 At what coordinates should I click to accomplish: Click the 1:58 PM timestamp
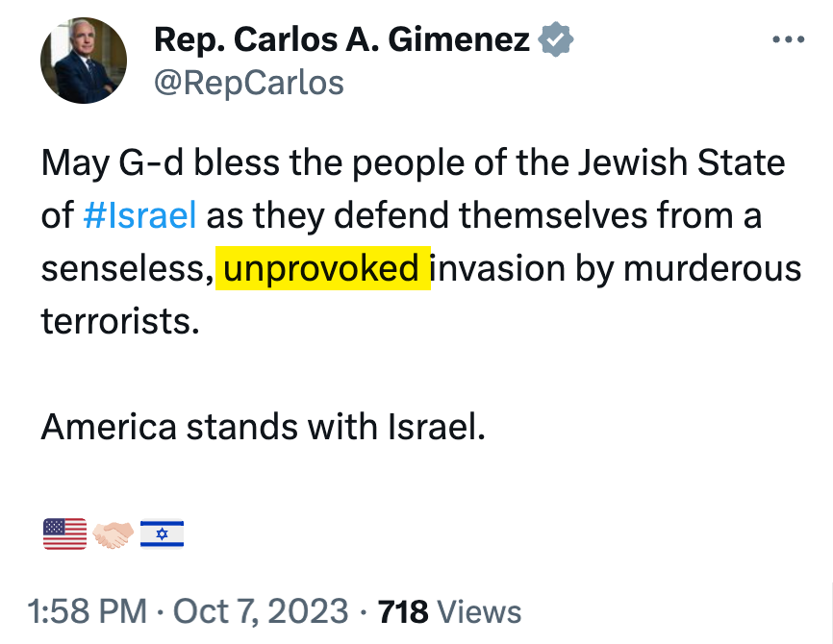[x=88, y=611]
